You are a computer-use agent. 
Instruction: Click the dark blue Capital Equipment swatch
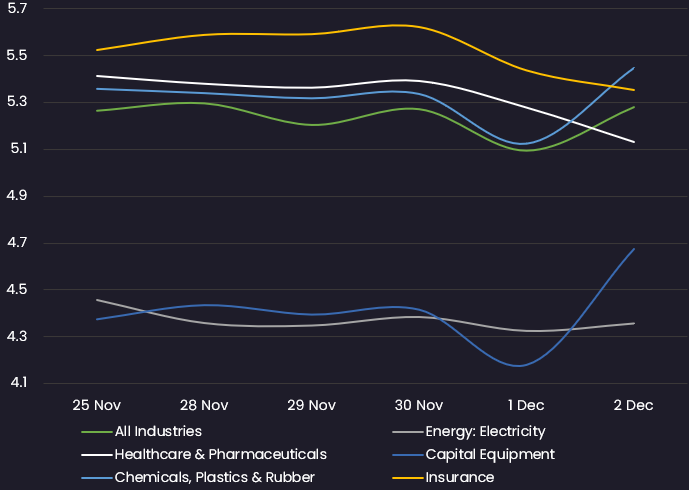408,455
